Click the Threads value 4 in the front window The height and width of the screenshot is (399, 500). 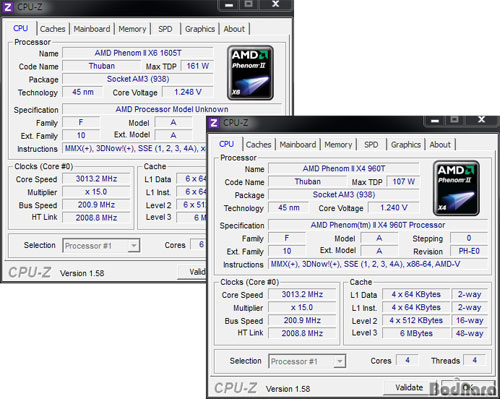click(x=474, y=360)
